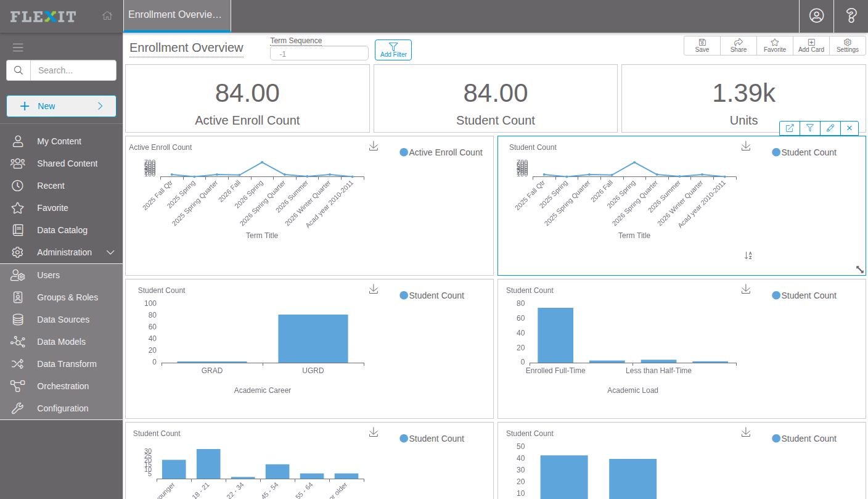Go to Data Sources
This screenshot has width=868, height=499.
tap(62, 320)
